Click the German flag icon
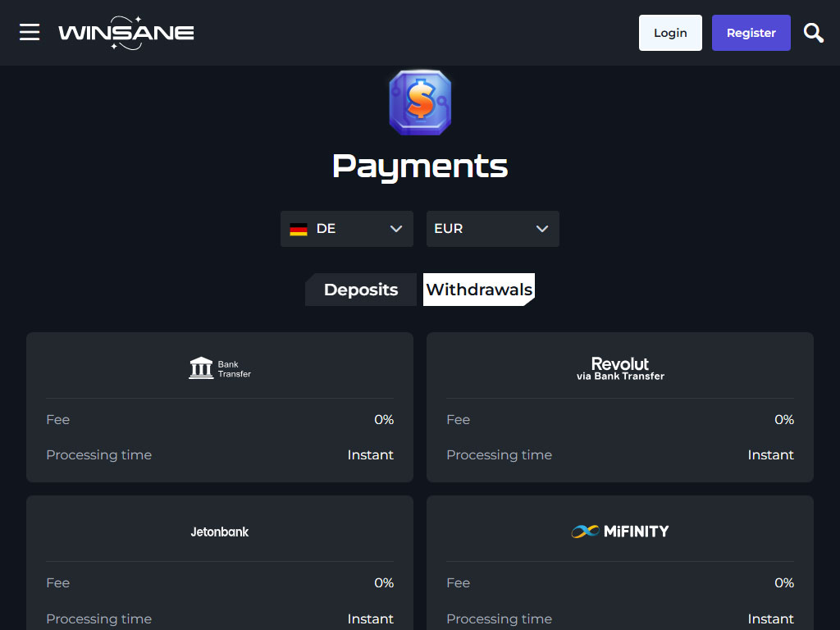 tap(299, 230)
